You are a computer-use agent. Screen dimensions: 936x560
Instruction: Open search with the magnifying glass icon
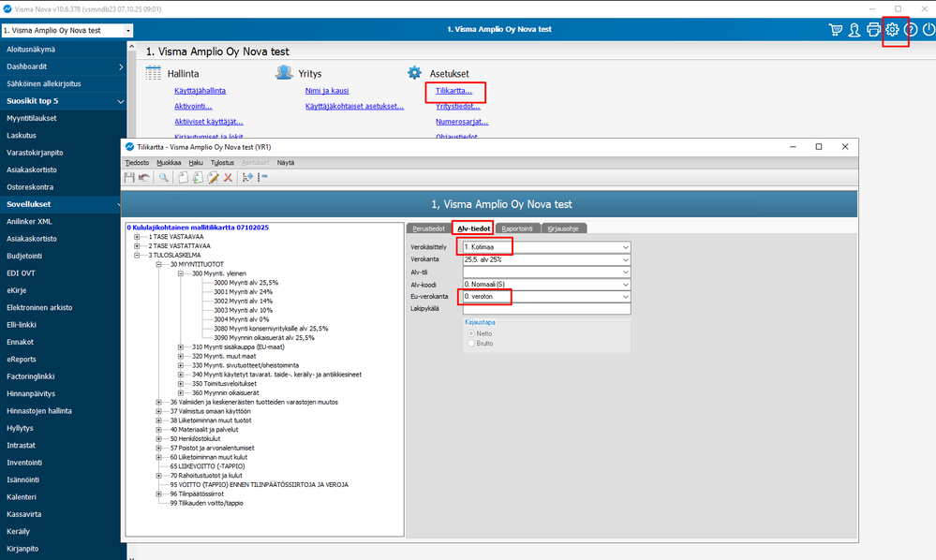[163, 178]
